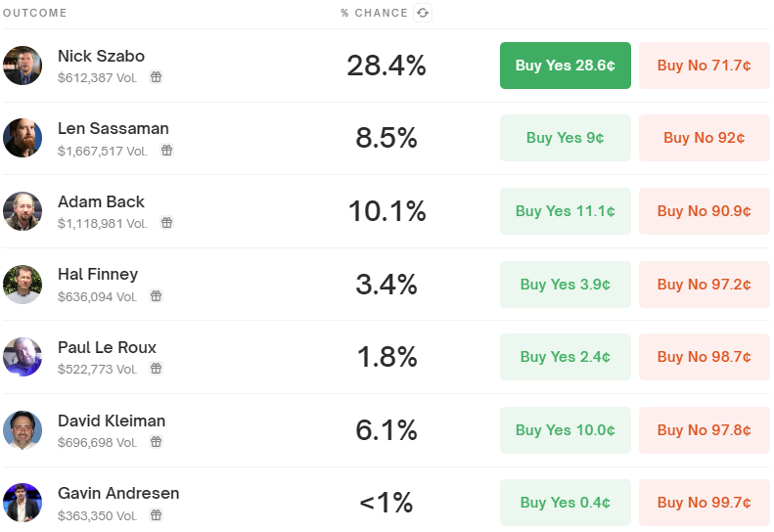Click gift icon next to Nick Szabo volume

click(157, 77)
